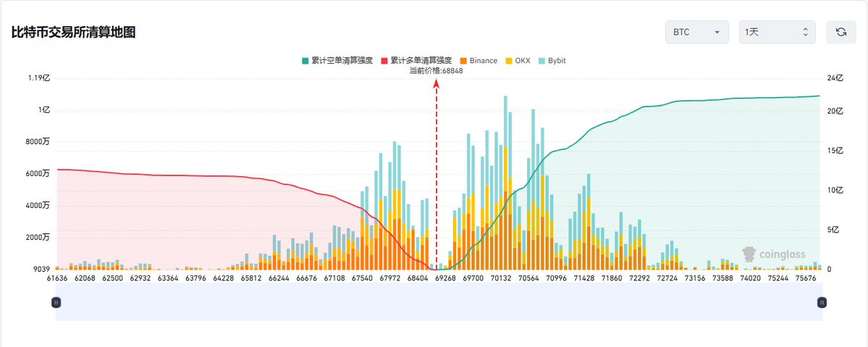Click x-axis label 67972
868x347 pixels.
tap(389, 277)
